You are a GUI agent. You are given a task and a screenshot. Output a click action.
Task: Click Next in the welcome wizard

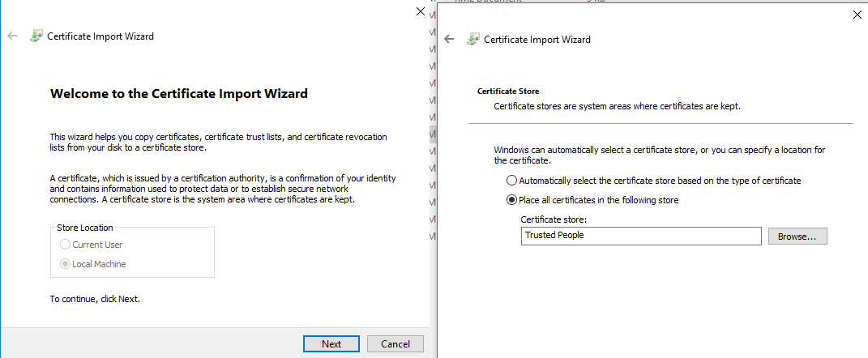coord(331,343)
